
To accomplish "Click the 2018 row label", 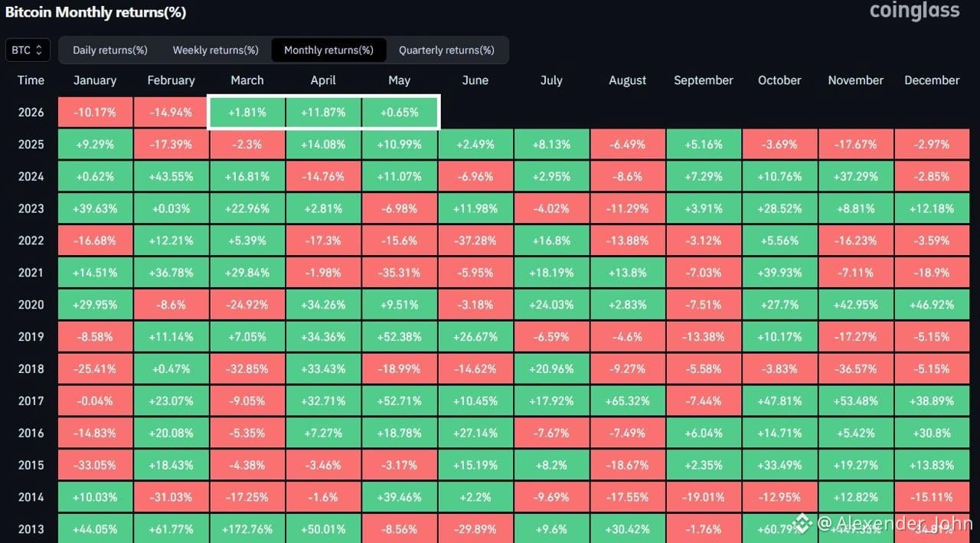I will (31, 369).
